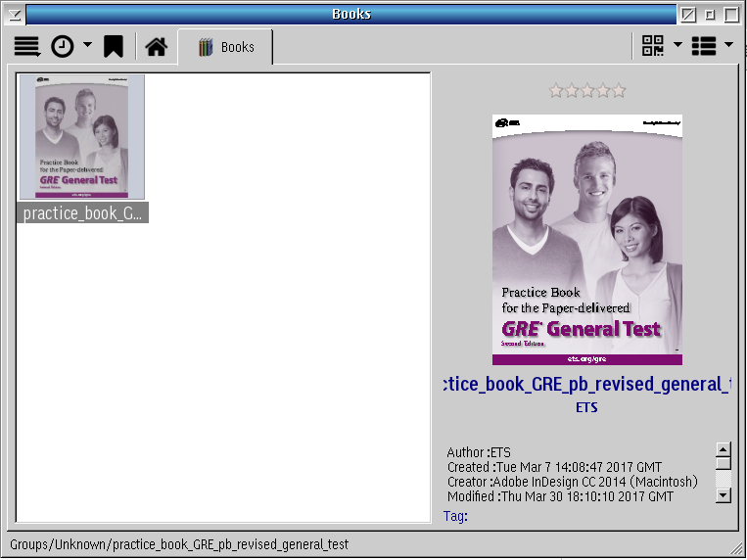Screen dimensions: 747x560
Task: Open the window menu button in title bar
Action: coord(15,15)
